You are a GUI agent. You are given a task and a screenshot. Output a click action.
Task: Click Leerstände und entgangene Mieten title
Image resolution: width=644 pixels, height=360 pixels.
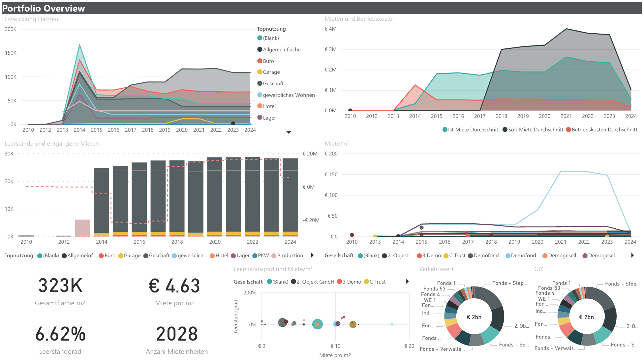[x=52, y=144]
